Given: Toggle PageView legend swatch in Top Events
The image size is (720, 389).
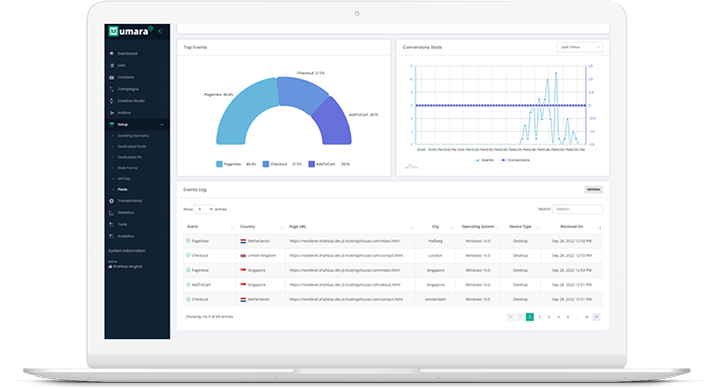Looking at the screenshot, I should pos(219,164).
